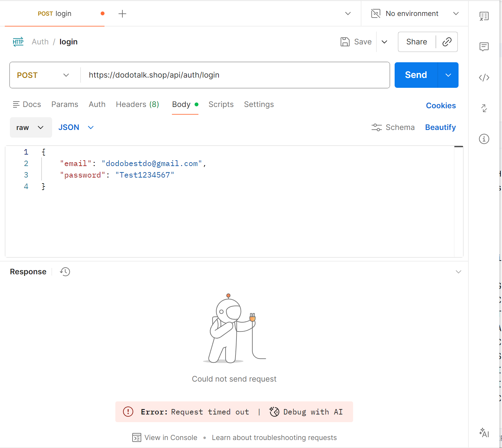Click the Error: Request timed out message
Image resolution: width=502 pixels, height=448 pixels.
195,412
